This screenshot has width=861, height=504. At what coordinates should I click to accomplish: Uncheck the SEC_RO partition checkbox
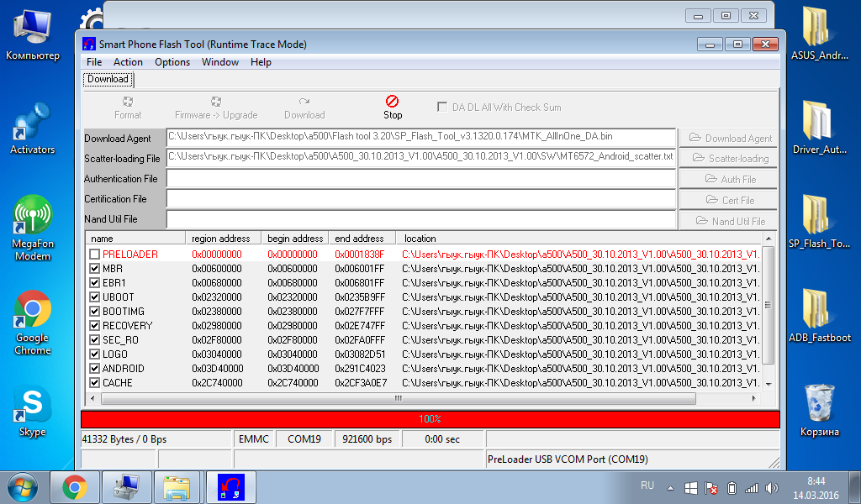point(94,340)
